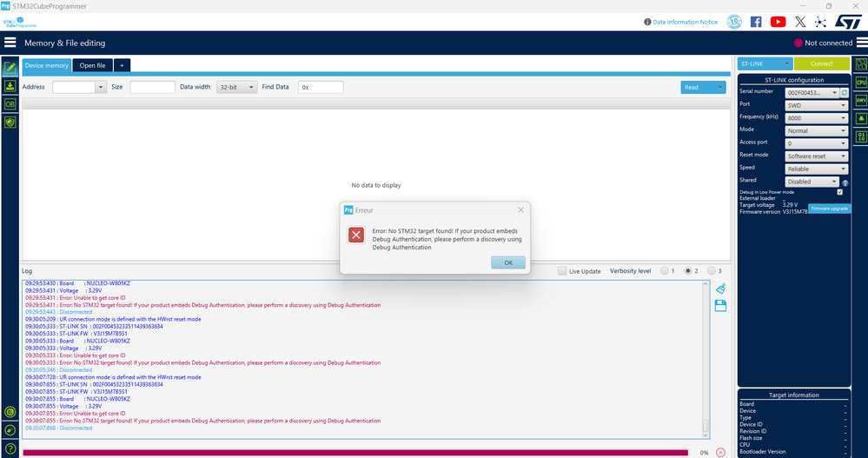Click into the Size input field

point(152,87)
